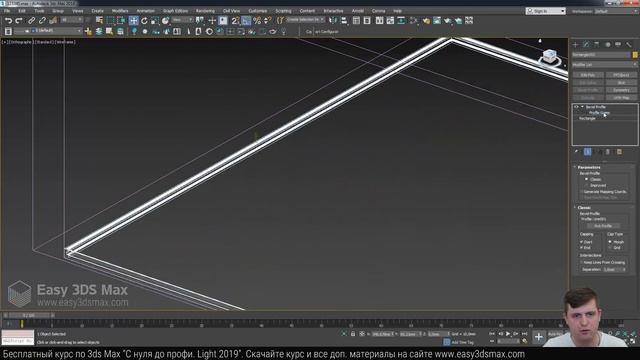Switch to the Modify panel icon
This screenshot has width=640, height=360.
[x=586, y=44]
